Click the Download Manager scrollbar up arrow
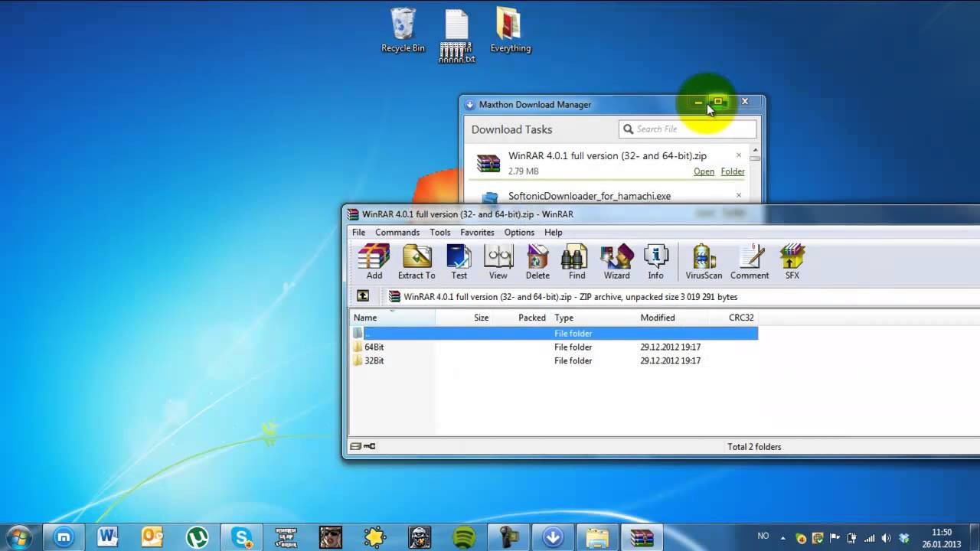The image size is (980, 551). [x=755, y=151]
